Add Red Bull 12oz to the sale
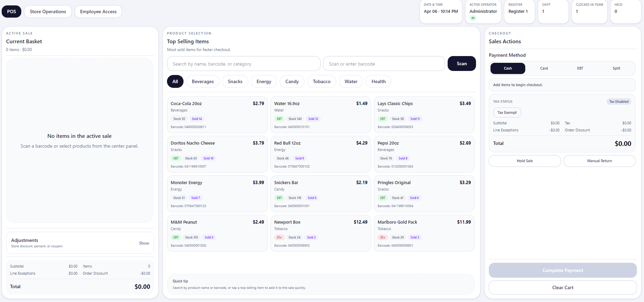This screenshot has height=302, width=644. 320,154
